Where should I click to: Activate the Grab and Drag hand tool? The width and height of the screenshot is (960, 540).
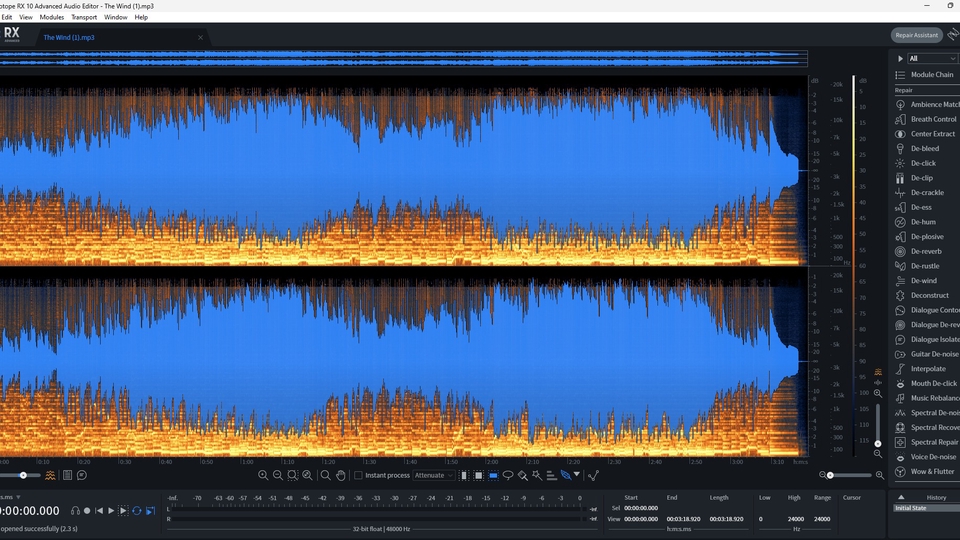pos(340,475)
